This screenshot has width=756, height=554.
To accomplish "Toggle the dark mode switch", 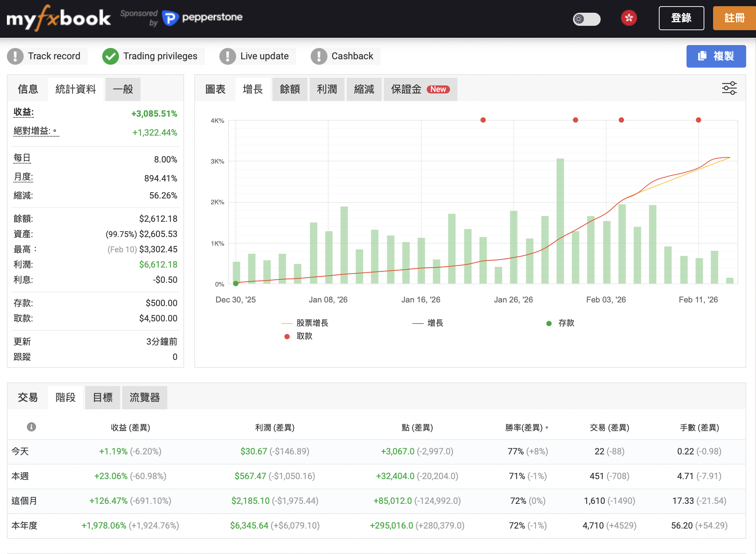I will (586, 19).
